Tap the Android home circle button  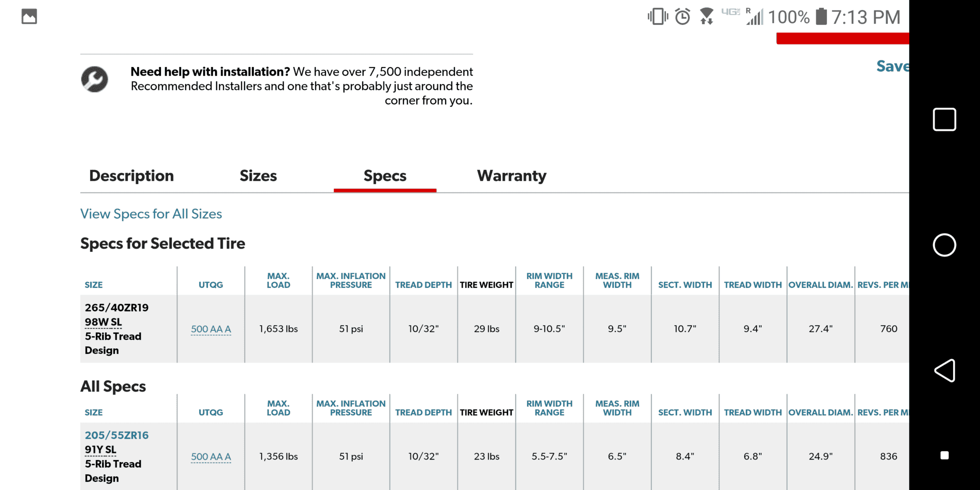944,245
